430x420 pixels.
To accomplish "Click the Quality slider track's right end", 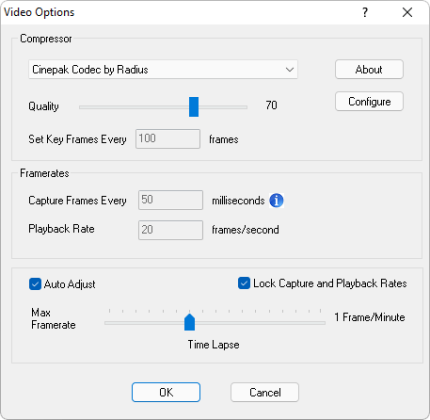I will pyautogui.click(x=244, y=107).
